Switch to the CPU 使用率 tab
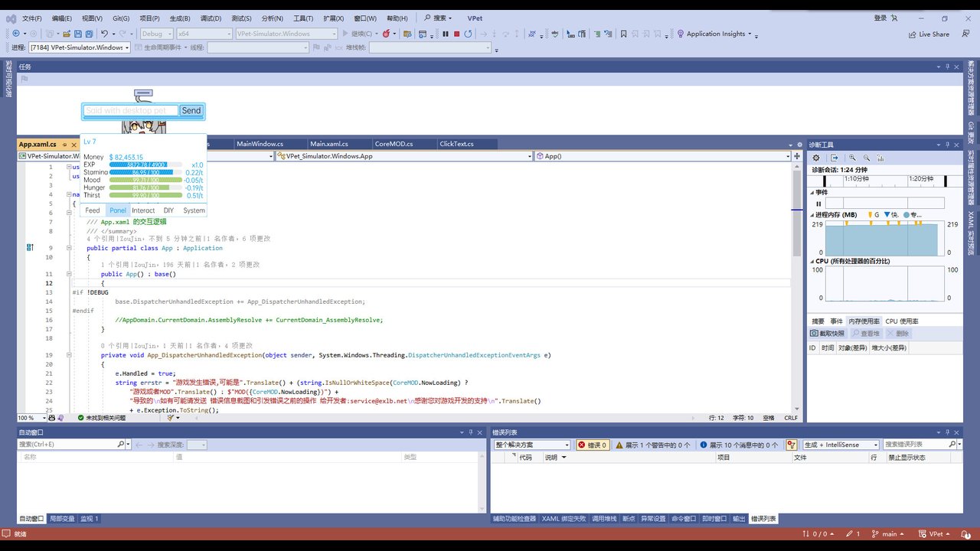The image size is (980, 551). [902, 321]
